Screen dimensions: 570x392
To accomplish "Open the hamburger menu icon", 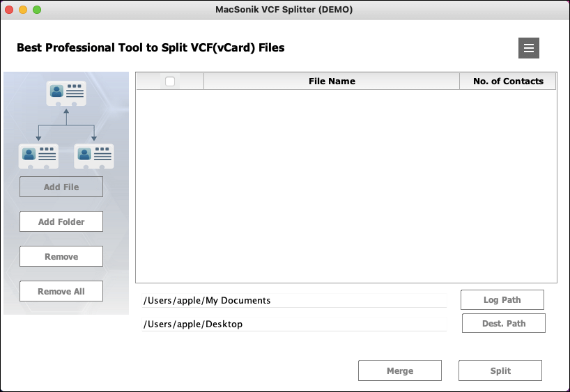I will point(529,48).
